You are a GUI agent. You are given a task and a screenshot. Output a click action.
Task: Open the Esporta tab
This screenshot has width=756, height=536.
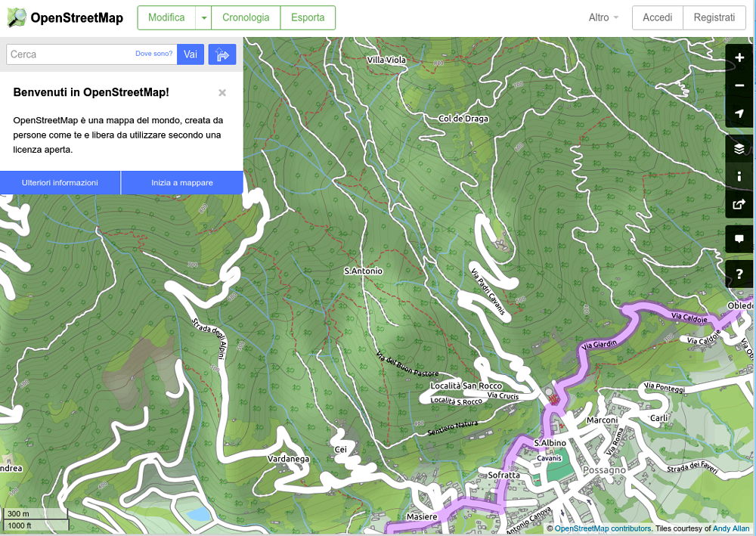pyautogui.click(x=308, y=18)
